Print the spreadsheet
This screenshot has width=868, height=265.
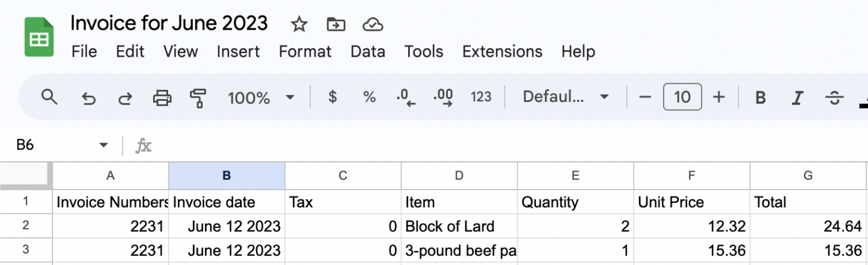pos(162,97)
